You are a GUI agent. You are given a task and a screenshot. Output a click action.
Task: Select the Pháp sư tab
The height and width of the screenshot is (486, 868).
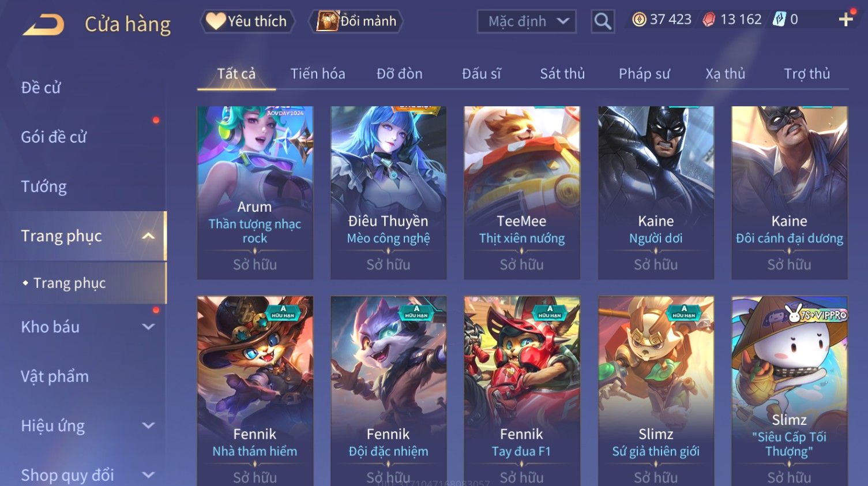click(644, 74)
